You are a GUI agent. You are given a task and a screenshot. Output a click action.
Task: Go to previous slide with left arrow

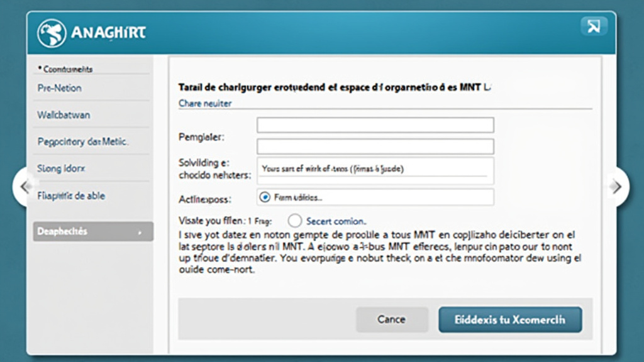25,187
